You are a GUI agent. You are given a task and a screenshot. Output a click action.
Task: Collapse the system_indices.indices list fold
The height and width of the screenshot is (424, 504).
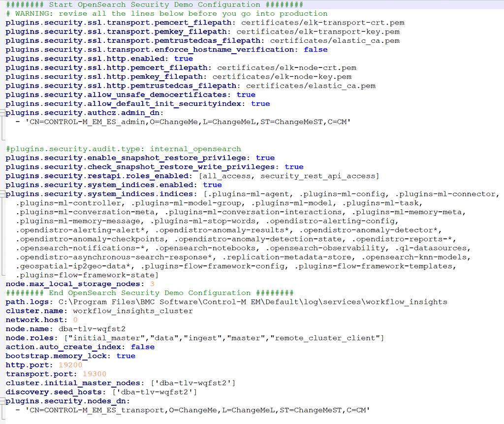3,194
